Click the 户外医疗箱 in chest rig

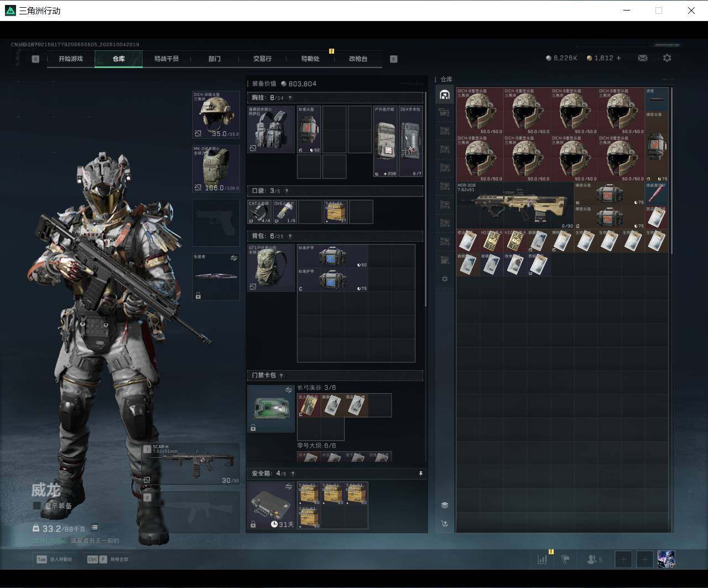(386, 141)
